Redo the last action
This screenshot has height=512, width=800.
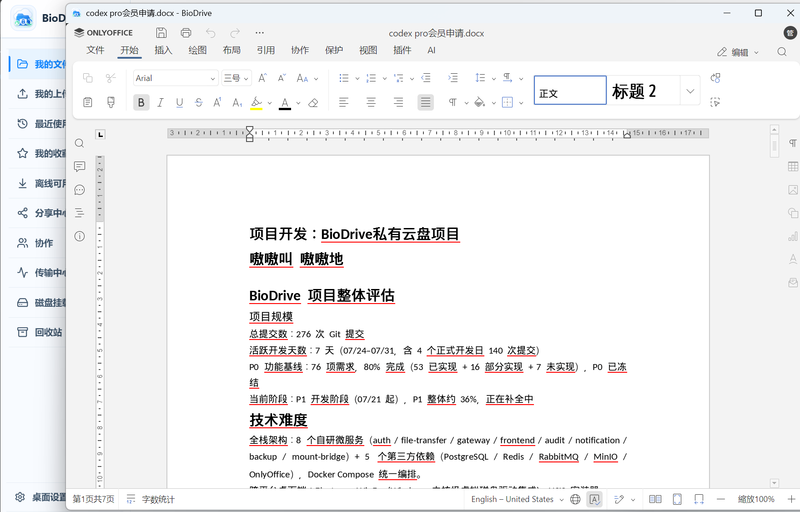[x=235, y=33]
